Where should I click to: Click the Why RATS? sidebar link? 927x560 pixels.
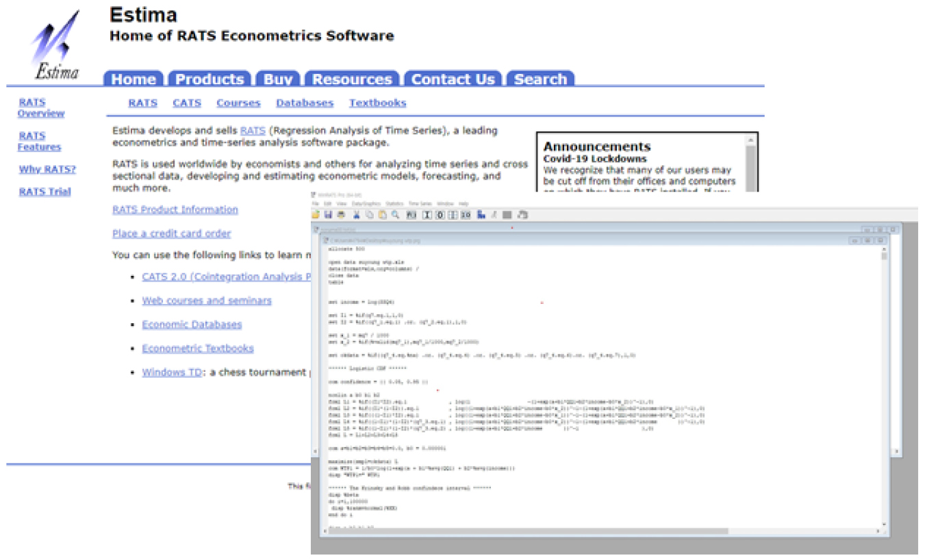pyautogui.click(x=47, y=169)
